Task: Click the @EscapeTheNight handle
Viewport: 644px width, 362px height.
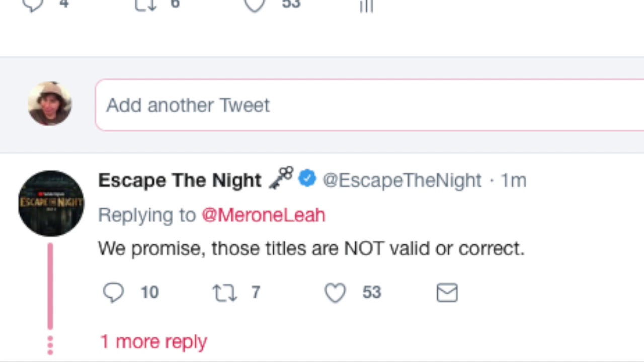Action: coord(401,180)
